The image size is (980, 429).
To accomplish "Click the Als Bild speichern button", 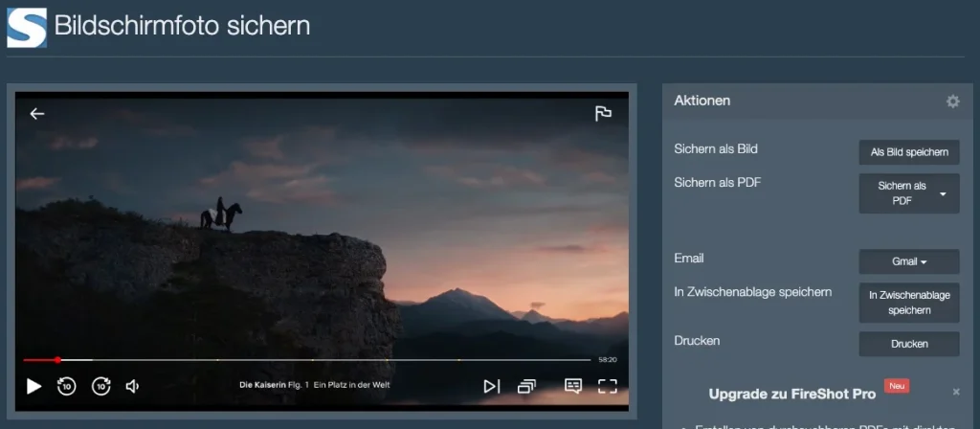I will (x=909, y=152).
